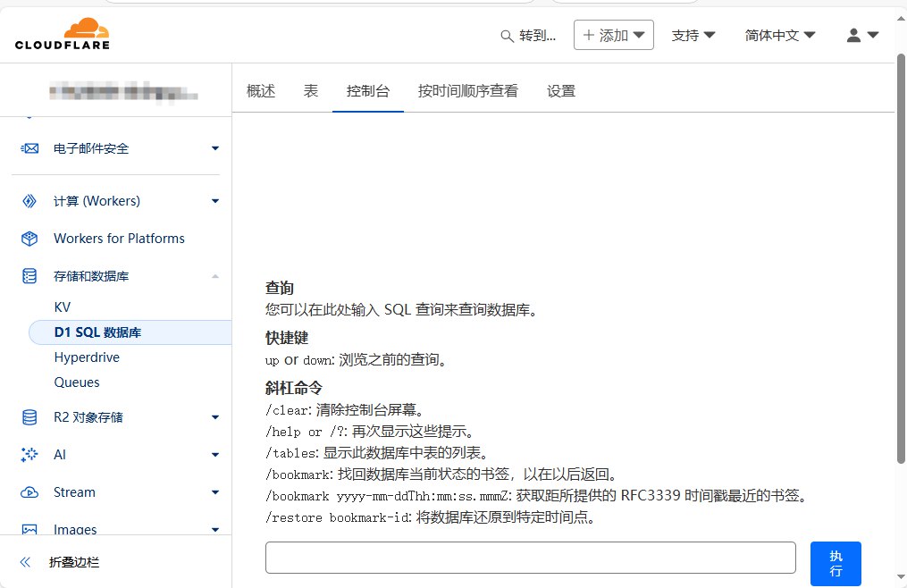Image resolution: width=907 pixels, height=588 pixels.
Task: Click the Stream cloud play icon
Action: (29, 492)
